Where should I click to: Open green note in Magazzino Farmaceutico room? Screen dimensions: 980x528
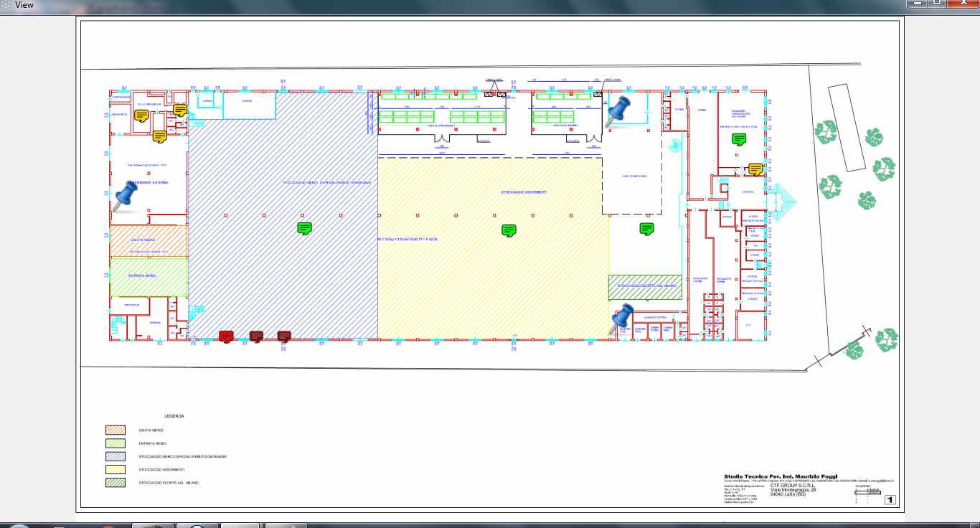click(739, 139)
